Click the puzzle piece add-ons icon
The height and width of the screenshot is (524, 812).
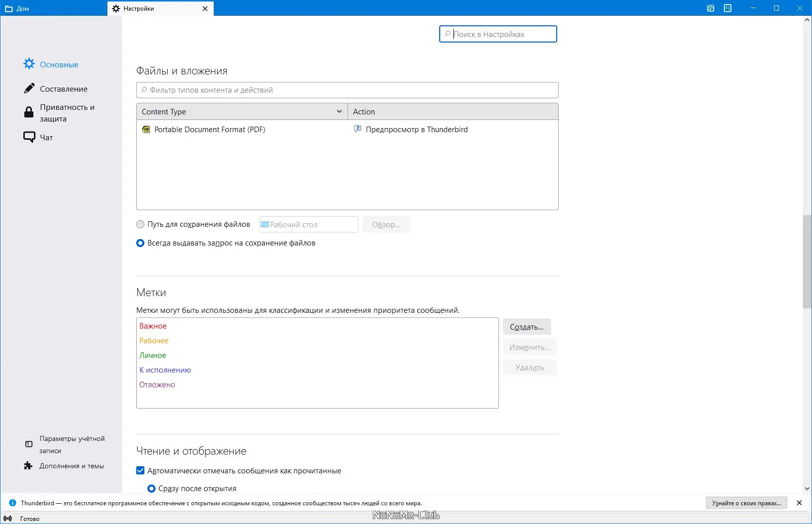coord(28,466)
